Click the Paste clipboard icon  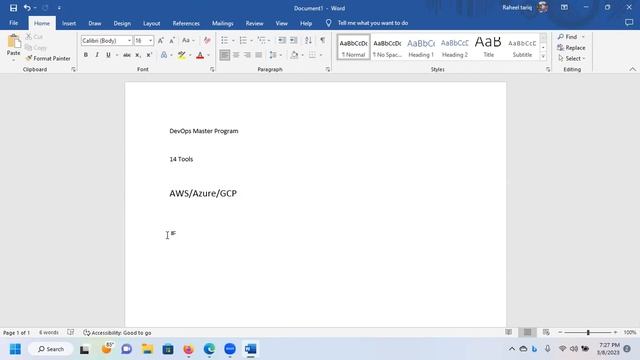point(13,41)
